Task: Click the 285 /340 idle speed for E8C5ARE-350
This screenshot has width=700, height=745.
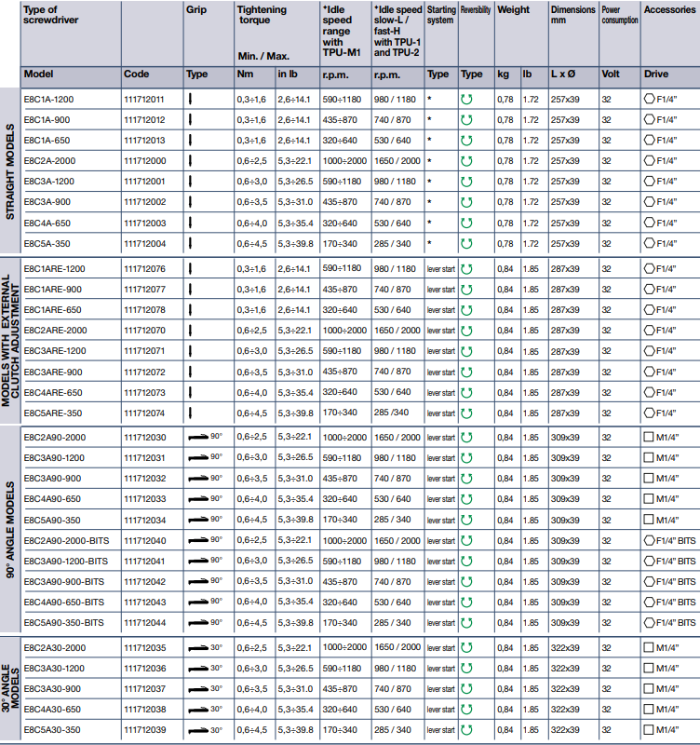Action: coord(391,413)
